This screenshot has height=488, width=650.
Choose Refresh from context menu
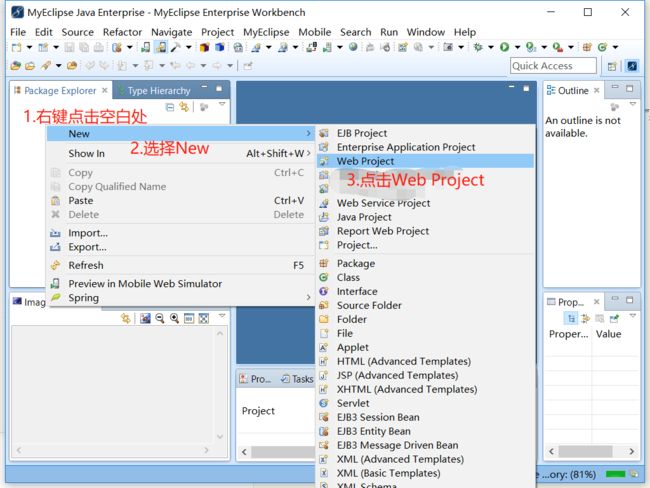[181, 265]
